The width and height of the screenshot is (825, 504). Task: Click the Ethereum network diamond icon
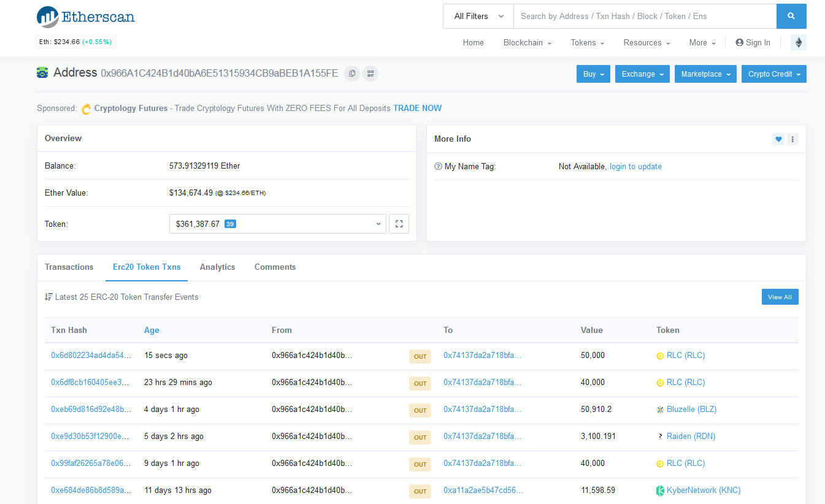(799, 42)
